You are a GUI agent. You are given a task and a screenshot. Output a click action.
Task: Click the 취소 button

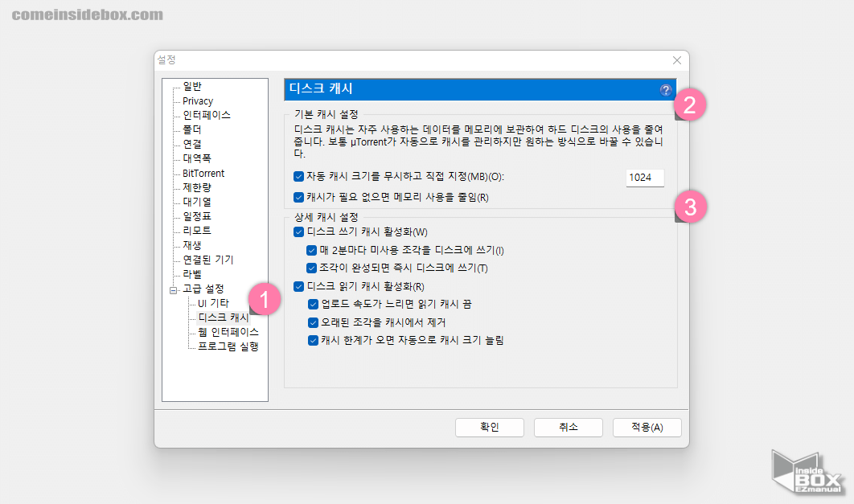point(568,428)
